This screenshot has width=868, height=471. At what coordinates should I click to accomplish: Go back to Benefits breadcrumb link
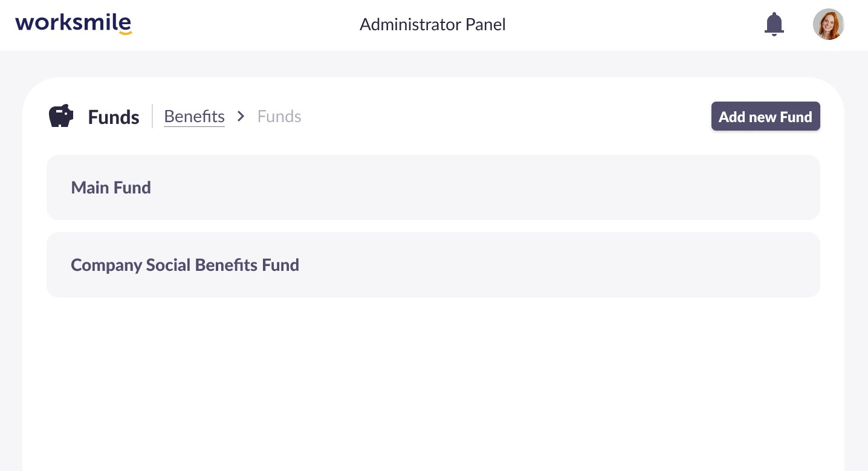pyautogui.click(x=194, y=116)
